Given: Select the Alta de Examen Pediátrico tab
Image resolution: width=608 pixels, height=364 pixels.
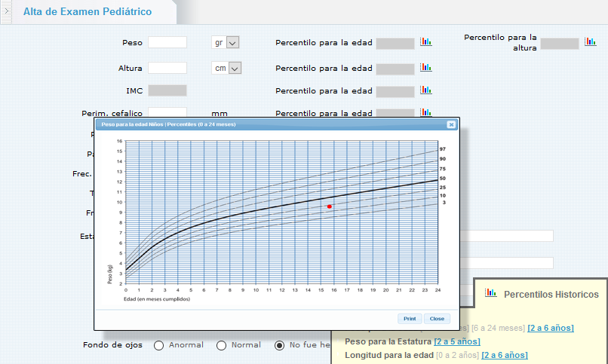Looking at the screenshot, I should coord(87,12).
